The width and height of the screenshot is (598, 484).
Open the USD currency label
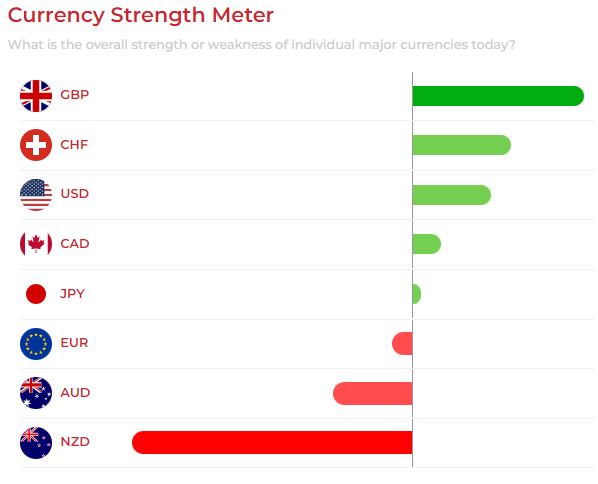(75, 194)
